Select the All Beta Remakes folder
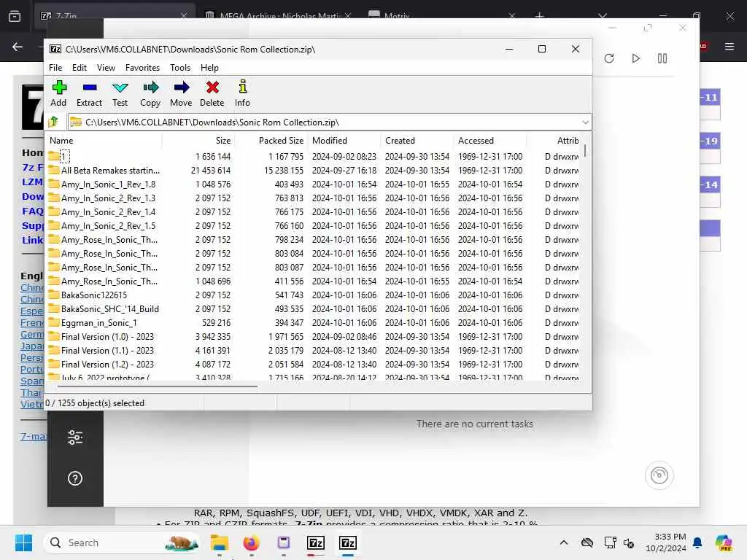This screenshot has width=747, height=560. click(x=104, y=171)
